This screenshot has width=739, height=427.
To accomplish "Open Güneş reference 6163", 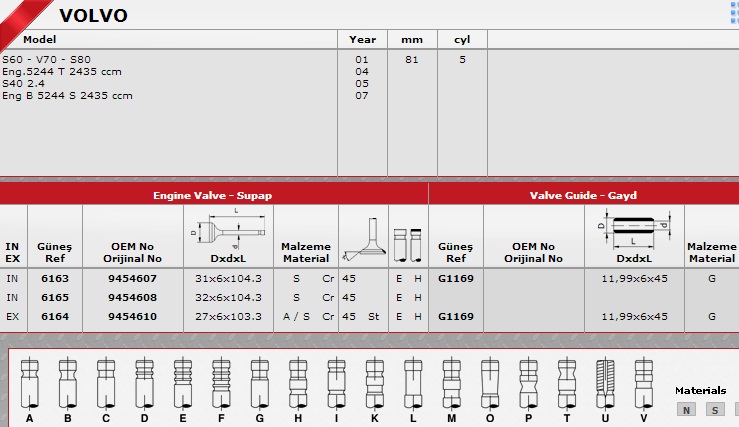I will pyautogui.click(x=54, y=279).
